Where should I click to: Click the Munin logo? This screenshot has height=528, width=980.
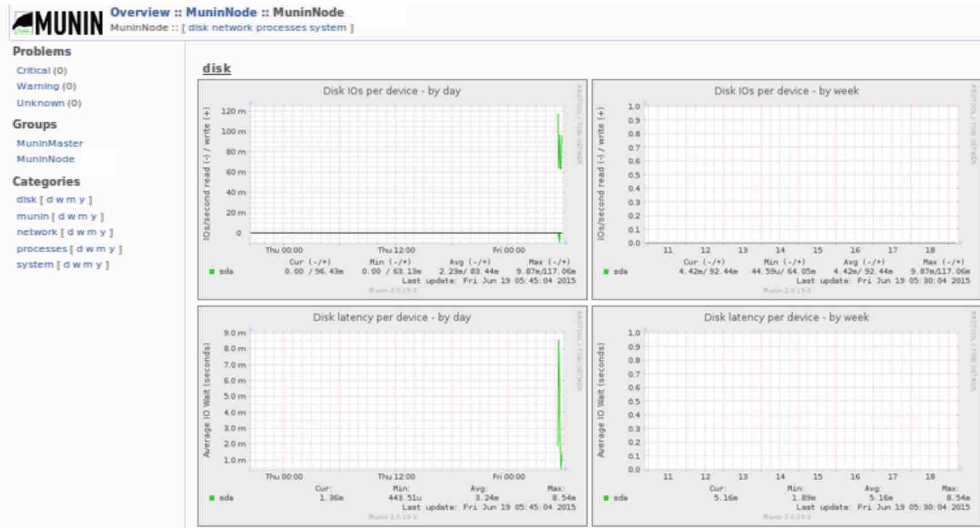[57, 23]
